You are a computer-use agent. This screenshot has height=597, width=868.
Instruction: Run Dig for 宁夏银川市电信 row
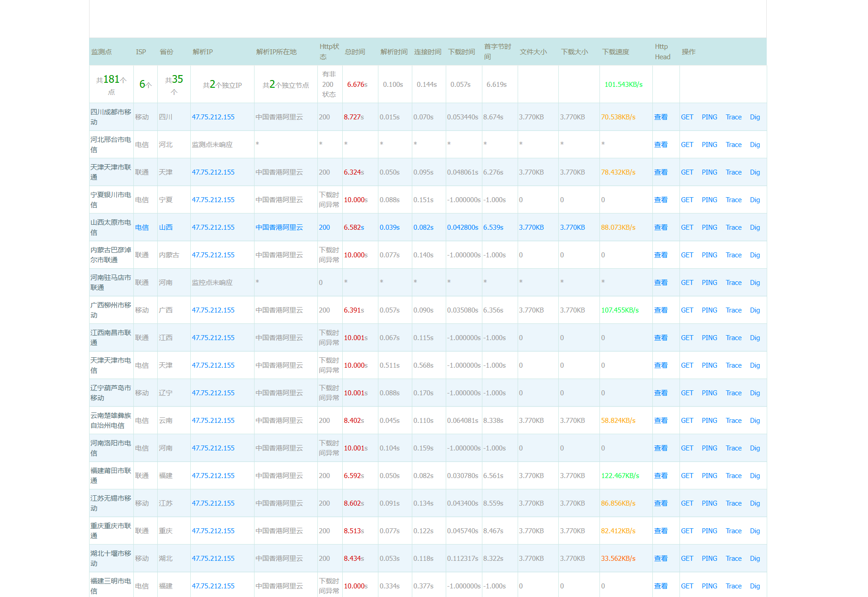(755, 200)
